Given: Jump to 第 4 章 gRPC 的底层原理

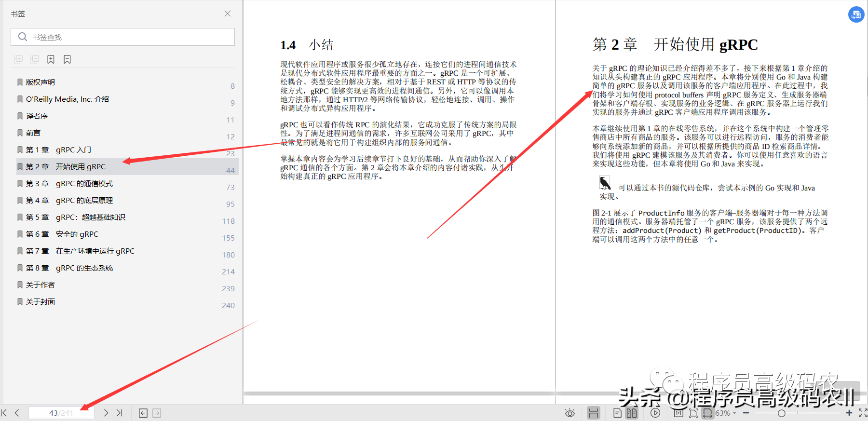Looking at the screenshot, I should (69, 201).
